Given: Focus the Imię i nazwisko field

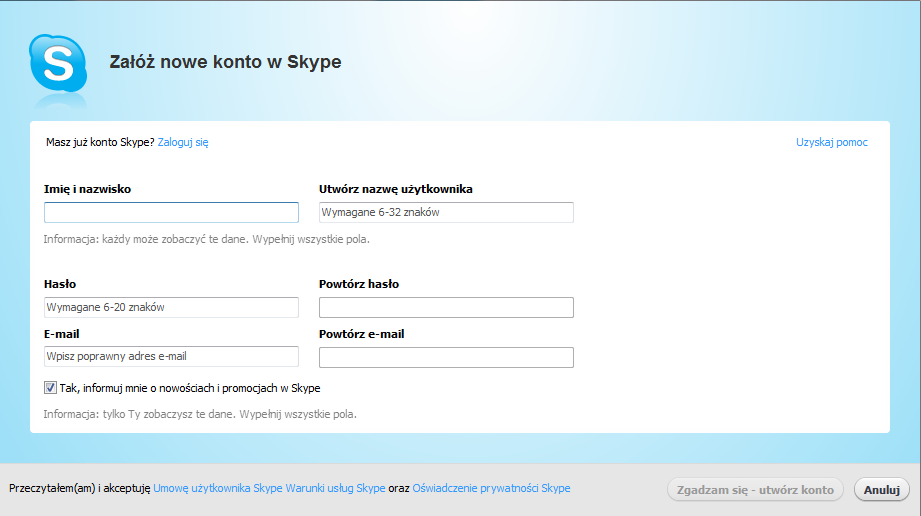Looking at the screenshot, I should 171,212.
